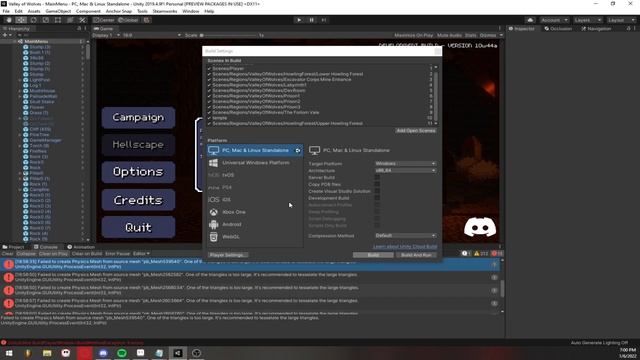Open the Windows Start menu

(x=9, y=353)
